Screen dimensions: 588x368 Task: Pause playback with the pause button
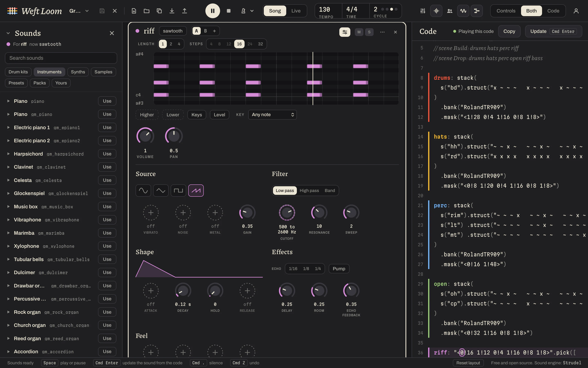click(213, 11)
